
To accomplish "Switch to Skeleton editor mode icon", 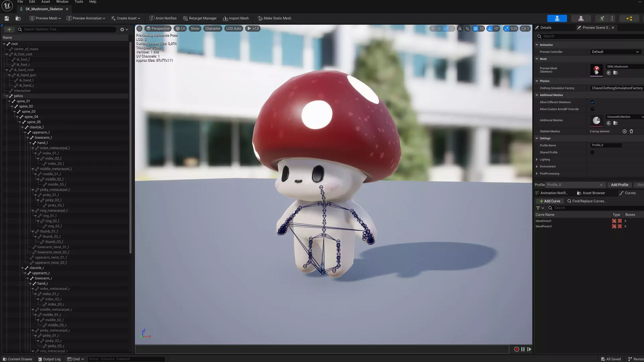I will click(x=557, y=18).
